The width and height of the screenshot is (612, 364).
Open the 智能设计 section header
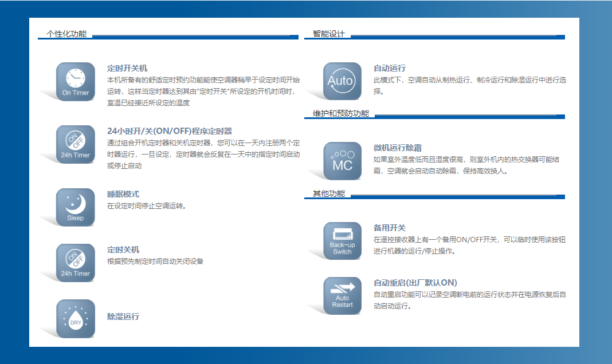[329, 34]
